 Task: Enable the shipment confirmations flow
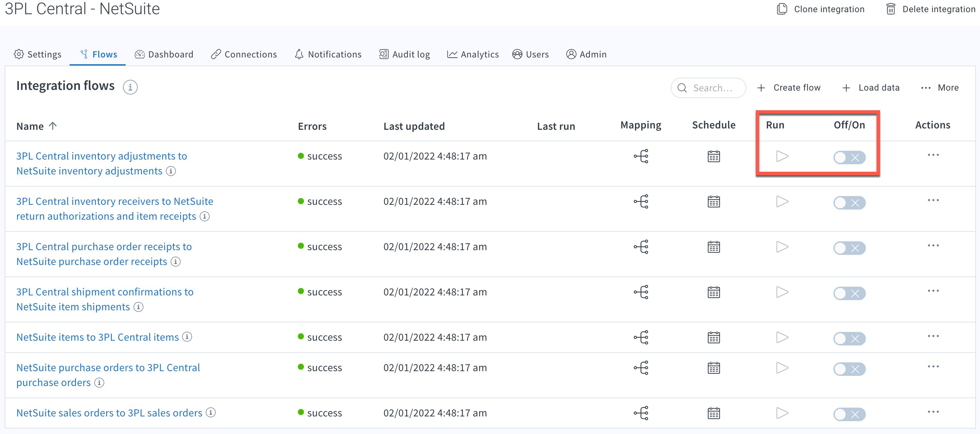click(x=849, y=293)
